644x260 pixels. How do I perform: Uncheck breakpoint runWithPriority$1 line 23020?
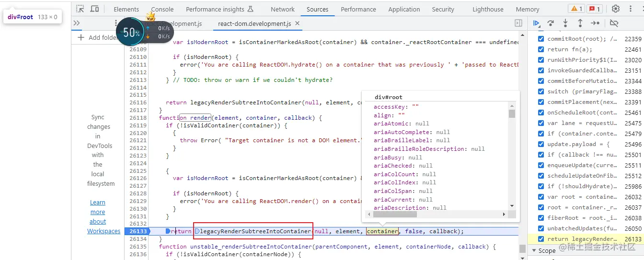point(541,60)
